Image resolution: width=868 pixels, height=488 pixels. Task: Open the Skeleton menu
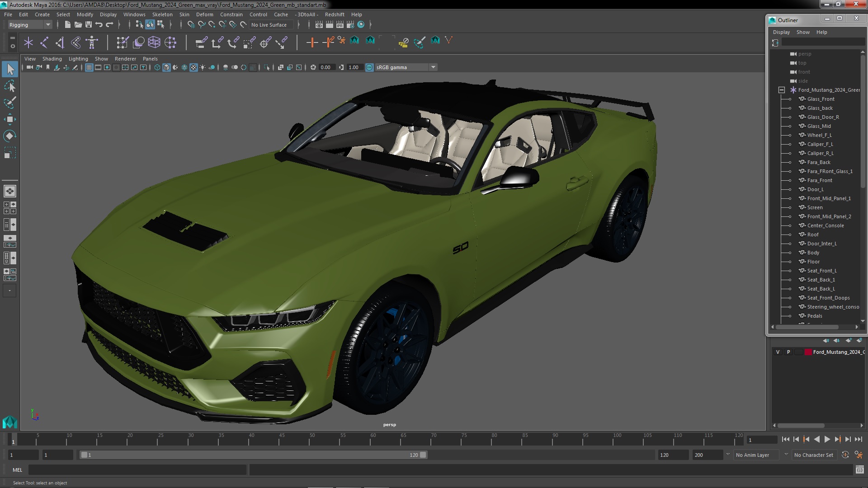tap(162, 14)
